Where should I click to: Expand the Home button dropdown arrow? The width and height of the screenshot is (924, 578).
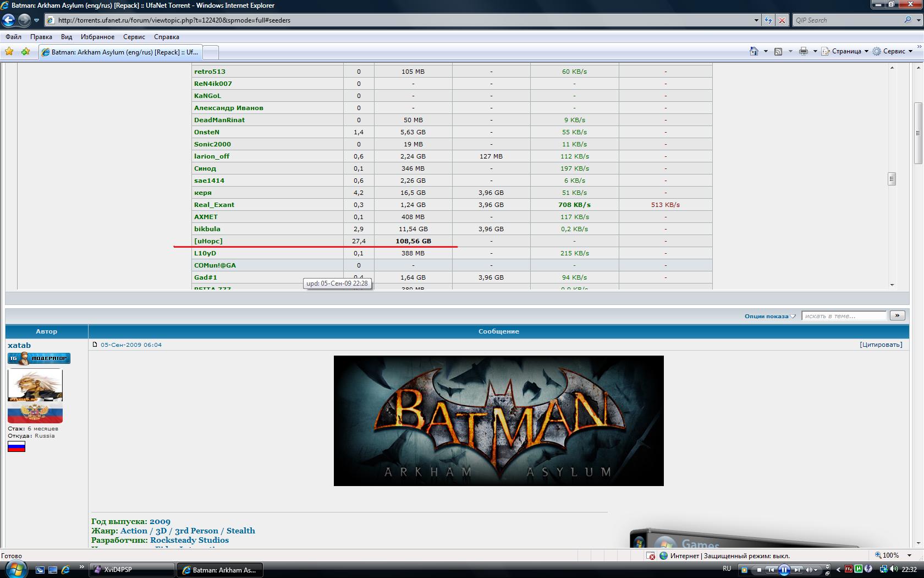(x=766, y=51)
